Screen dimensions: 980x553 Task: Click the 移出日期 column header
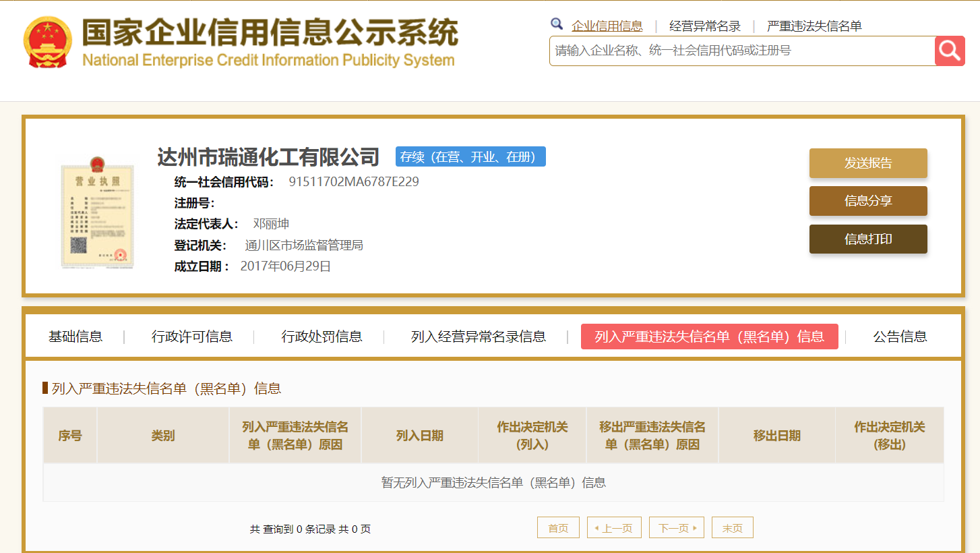(777, 436)
